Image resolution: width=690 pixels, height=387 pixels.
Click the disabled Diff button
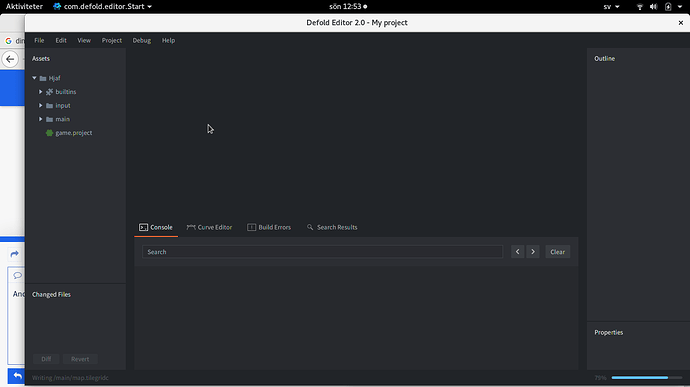46,359
